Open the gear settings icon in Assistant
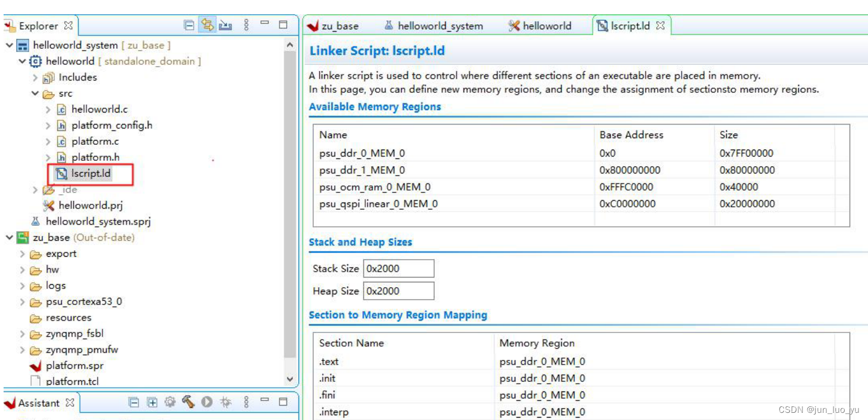868x420 pixels. pyautogui.click(x=170, y=402)
